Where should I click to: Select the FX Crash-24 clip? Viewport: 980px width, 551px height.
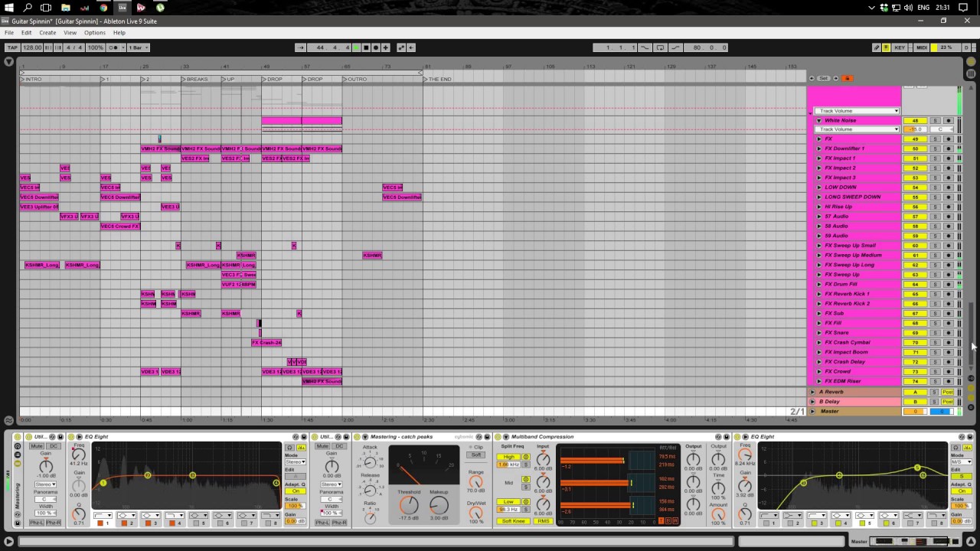point(266,343)
